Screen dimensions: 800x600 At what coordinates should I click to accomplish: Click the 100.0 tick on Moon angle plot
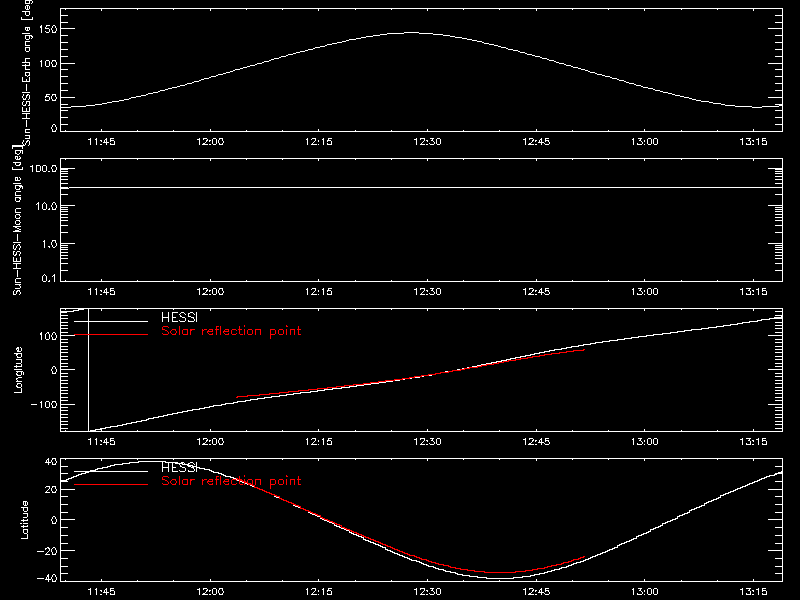point(43,169)
